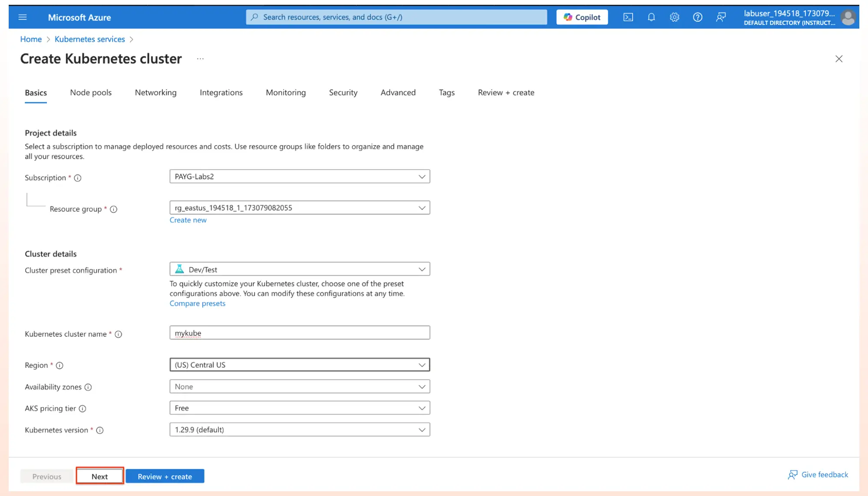Screen dimensions: 868x496
Task: Switch to the Node pools tab
Action: click(91, 92)
